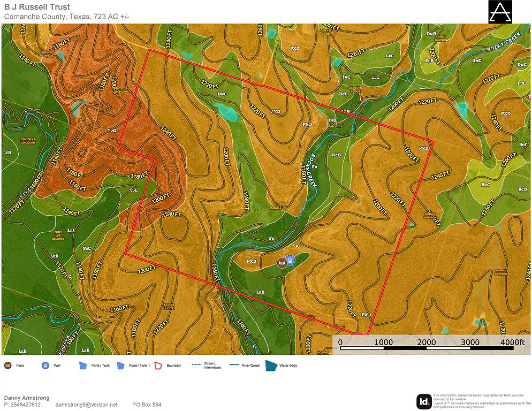Click the Danny Armstrong name in the footer

tap(27, 398)
